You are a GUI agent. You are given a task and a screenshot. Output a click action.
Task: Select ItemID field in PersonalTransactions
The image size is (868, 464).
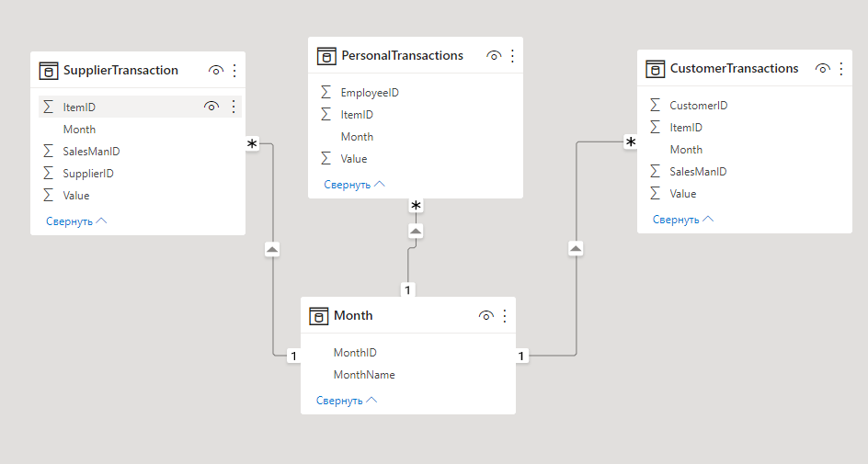click(357, 115)
